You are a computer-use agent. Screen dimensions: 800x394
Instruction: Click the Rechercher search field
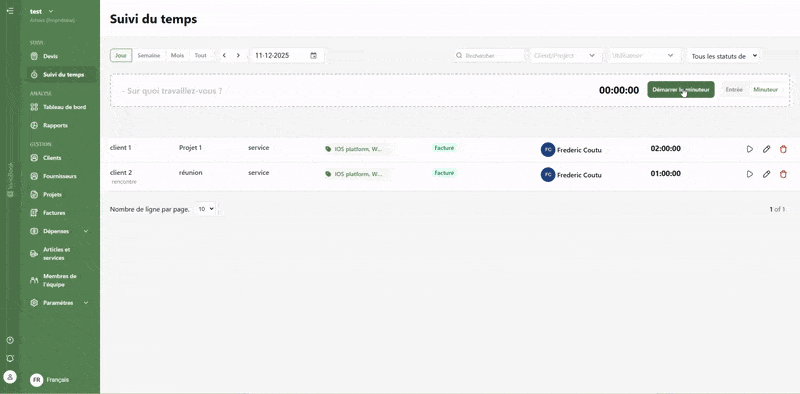click(490, 56)
